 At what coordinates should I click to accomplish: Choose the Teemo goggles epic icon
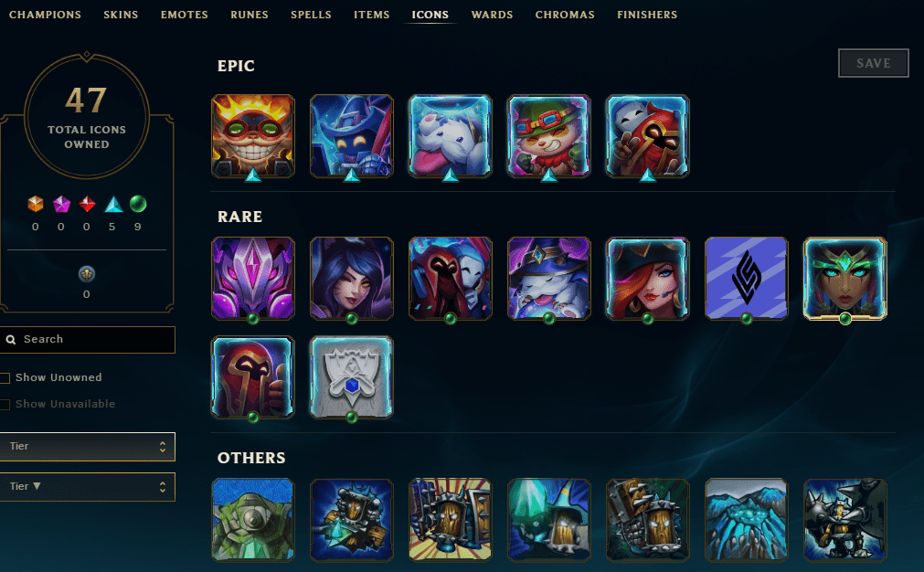click(548, 136)
